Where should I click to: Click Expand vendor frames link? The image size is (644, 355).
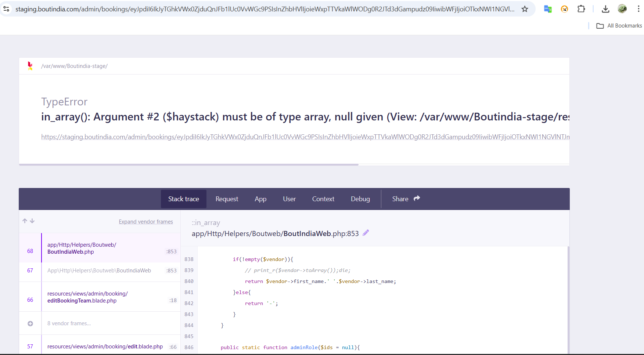pos(146,222)
